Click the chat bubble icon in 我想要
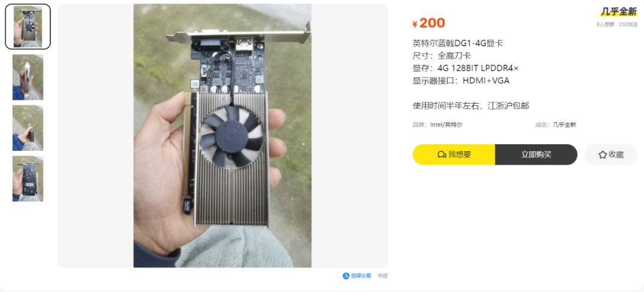Screen dimensions: 644x292 point(442,155)
